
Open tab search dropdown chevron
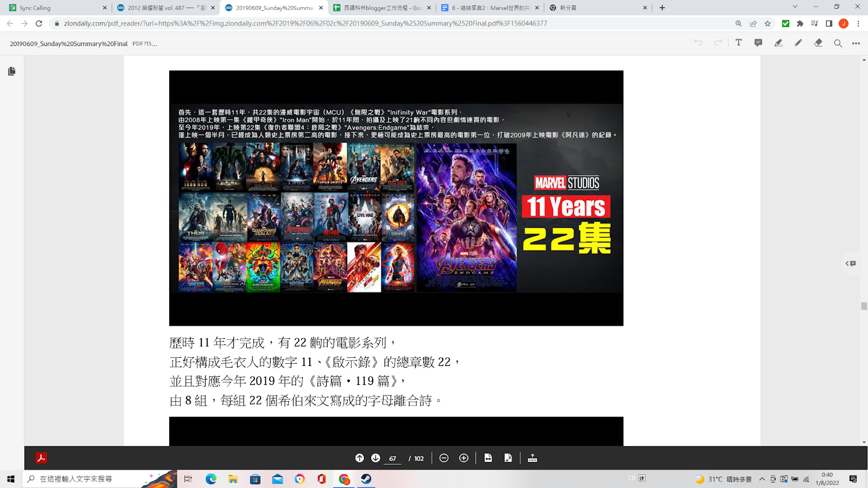[x=795, y=7]
